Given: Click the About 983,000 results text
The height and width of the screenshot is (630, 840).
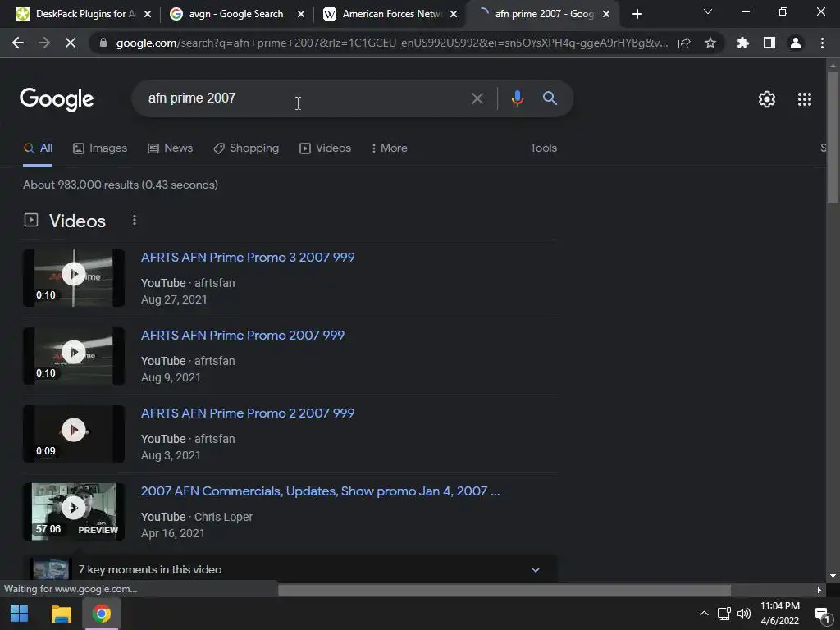Looking at the screenshot, I should tap(121, 185).
